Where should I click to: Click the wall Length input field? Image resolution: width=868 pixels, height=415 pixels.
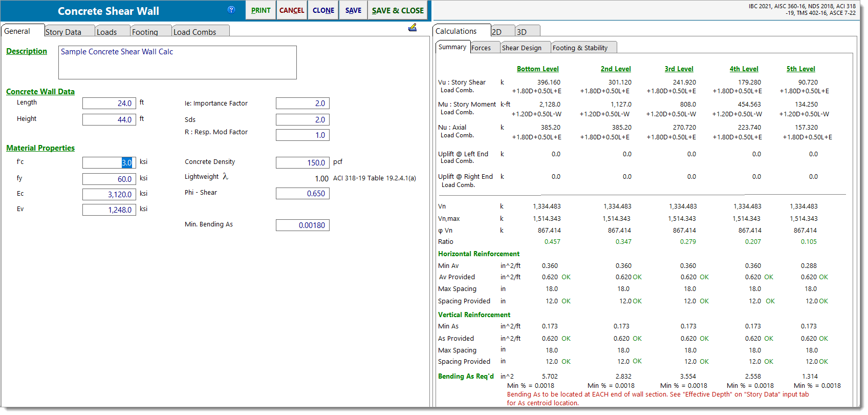point(109,103)
